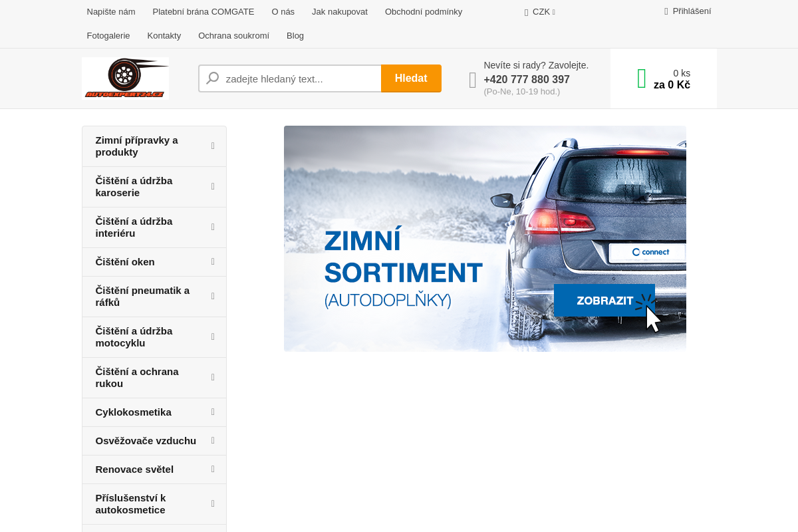Click the user icon beside Přihlášení
798x532 pixels.
click(665, 11)
